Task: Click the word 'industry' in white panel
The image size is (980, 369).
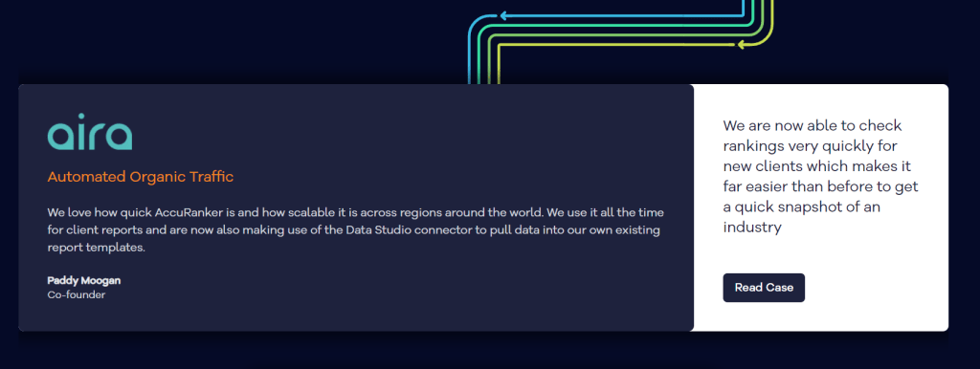Action: coord(752,228)
